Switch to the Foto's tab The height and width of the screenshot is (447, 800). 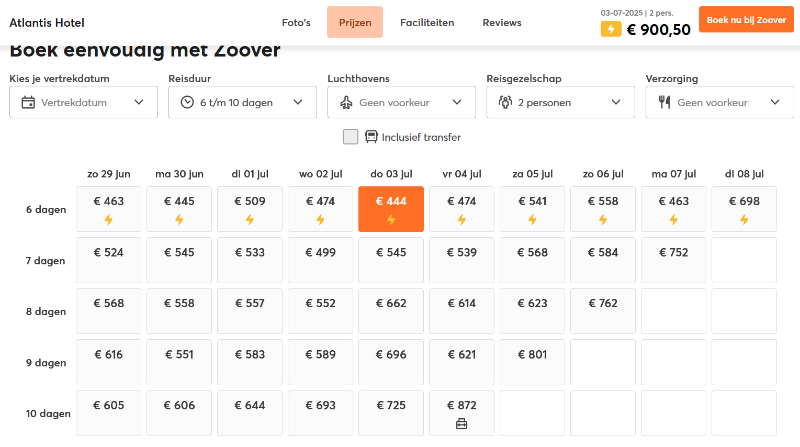point(296,22)
